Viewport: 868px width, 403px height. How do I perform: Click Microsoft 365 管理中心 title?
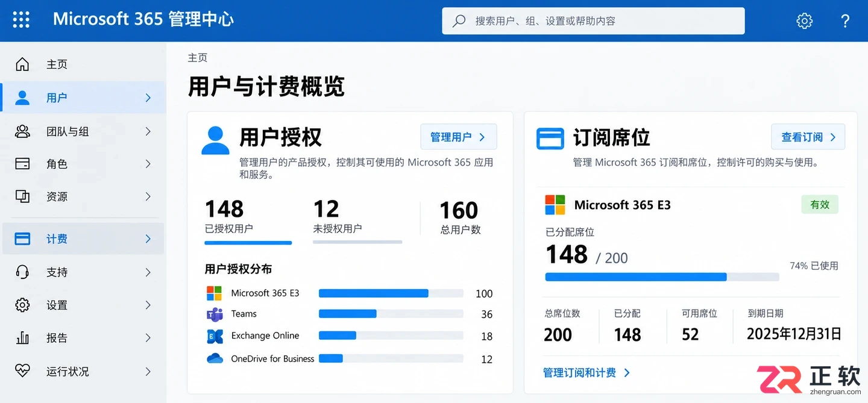point(143,19)
